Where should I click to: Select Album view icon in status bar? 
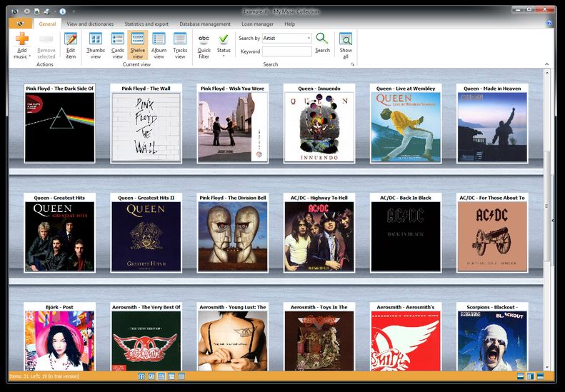click(171, 376)
